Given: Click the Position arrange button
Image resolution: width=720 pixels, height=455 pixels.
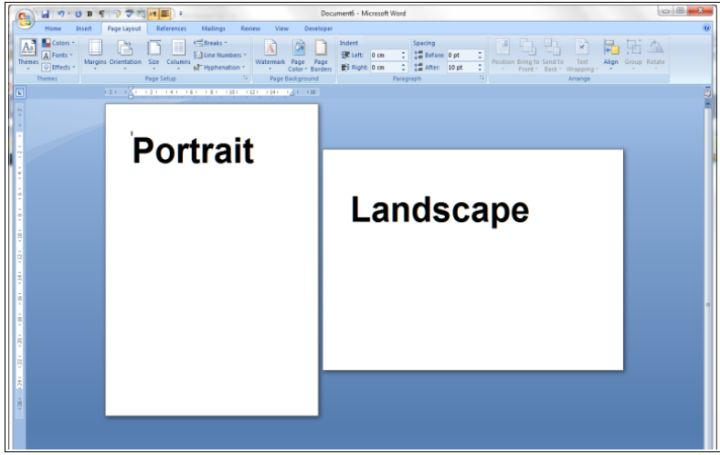Looking at the screenshot, I should click(503, 54).
